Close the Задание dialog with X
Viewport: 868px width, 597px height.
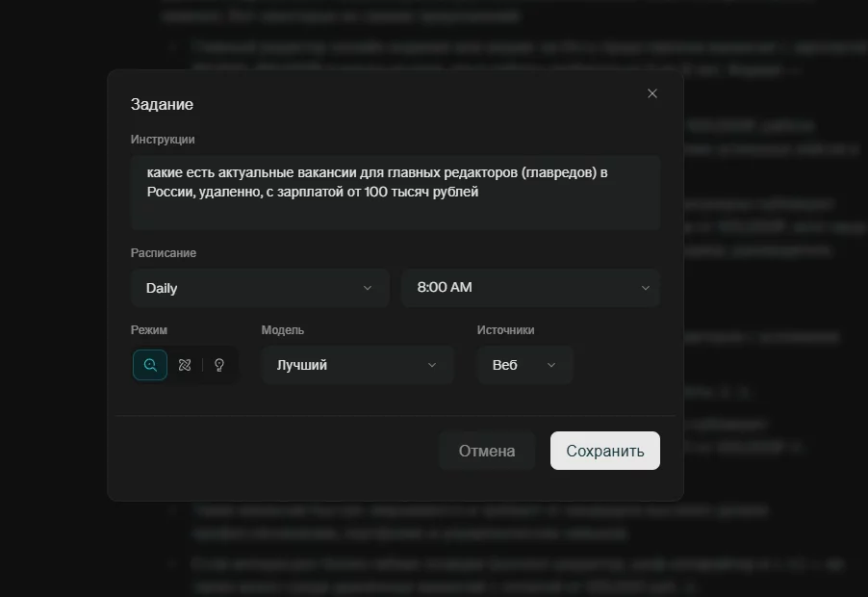pyautogui.click(x=652, y=93)
